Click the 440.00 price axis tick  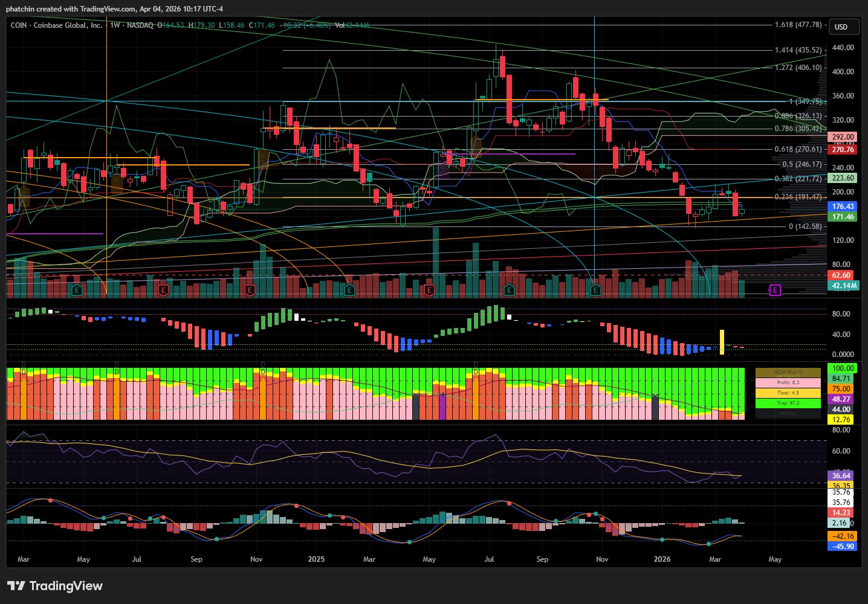tap(843, 48)
